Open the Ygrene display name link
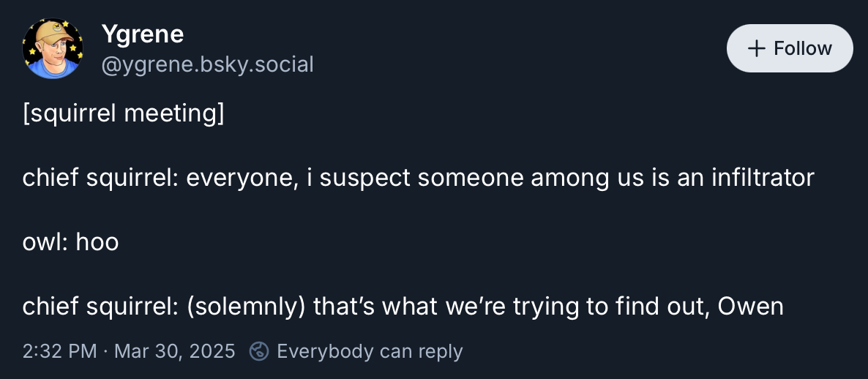This screenshot has width=868, height=379. (x=142, y=34)
